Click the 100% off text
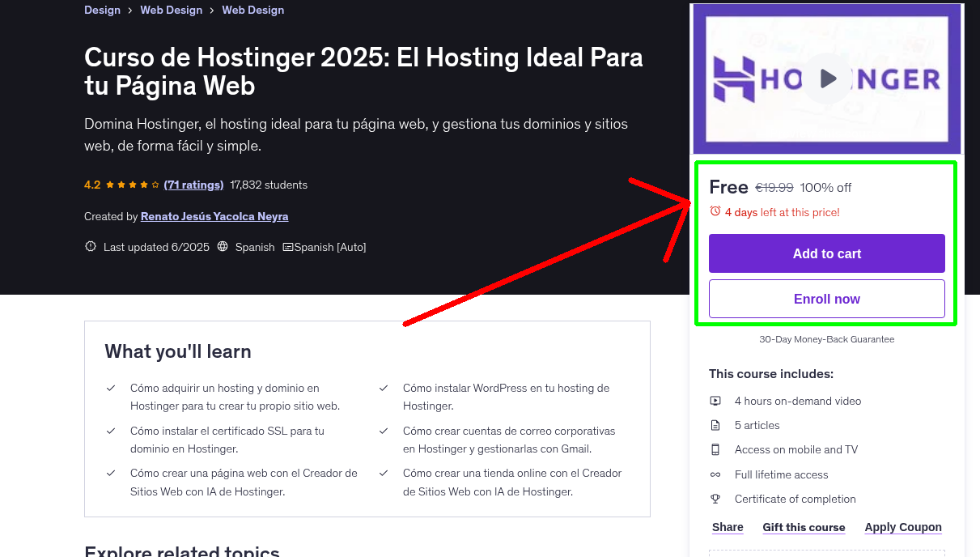 click(x=825, y=187)
